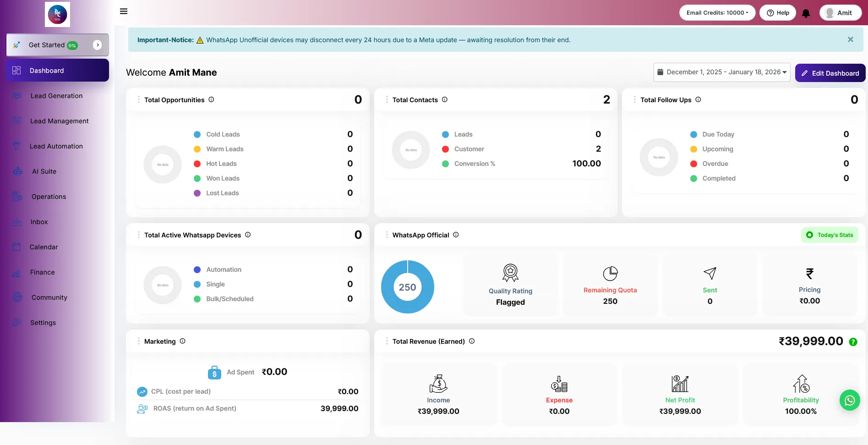The image size is (868, 445).
Task: Click the hamburger menu icon
Action: tap(124, 11)
